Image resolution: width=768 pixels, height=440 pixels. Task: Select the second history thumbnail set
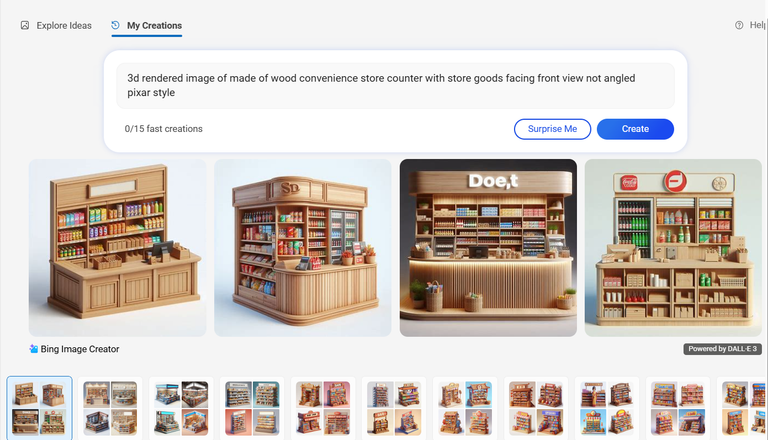pos(110,409)
